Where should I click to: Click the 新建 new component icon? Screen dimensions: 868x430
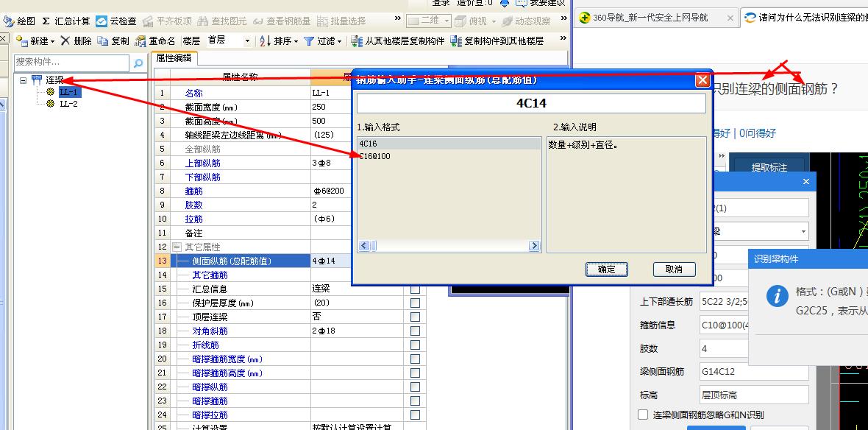[x=21, y=40]
